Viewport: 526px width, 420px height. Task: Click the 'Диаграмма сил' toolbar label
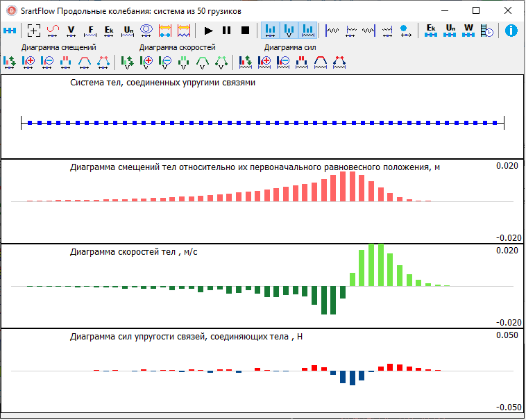pos(290,48)
